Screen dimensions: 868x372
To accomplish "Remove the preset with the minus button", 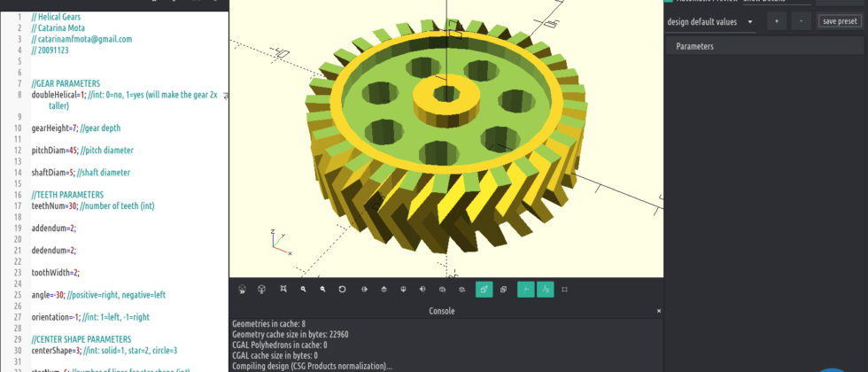I will coord(801,21).
